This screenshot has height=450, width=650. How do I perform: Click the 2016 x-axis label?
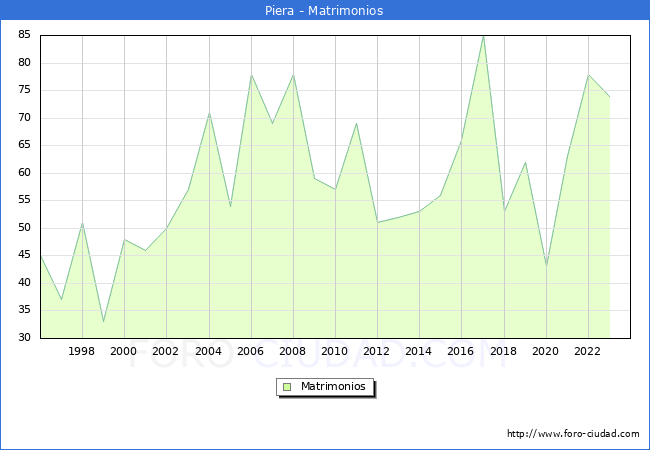(x=461, y=351)
